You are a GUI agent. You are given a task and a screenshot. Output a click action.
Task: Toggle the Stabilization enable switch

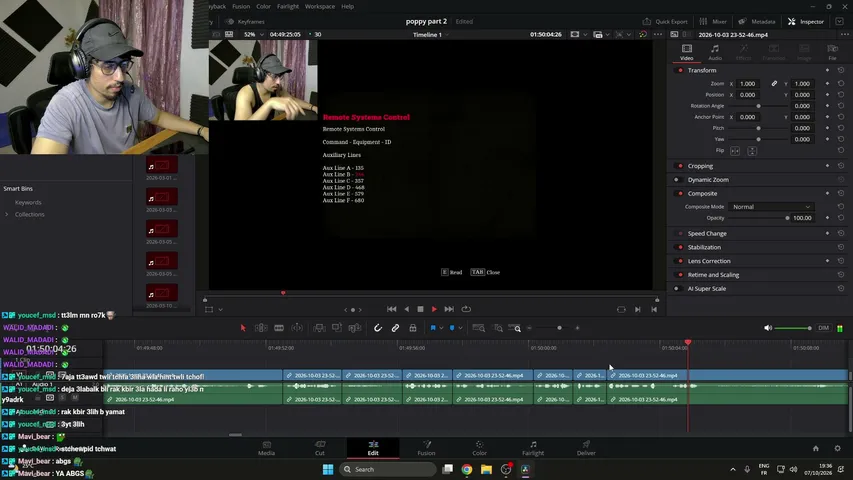tap(679, 247)
